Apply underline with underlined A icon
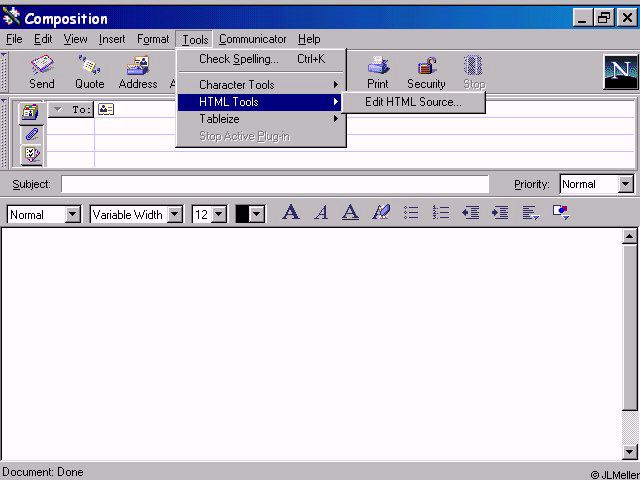The width and height of the screenshot is (640, 480). (350, 213)
